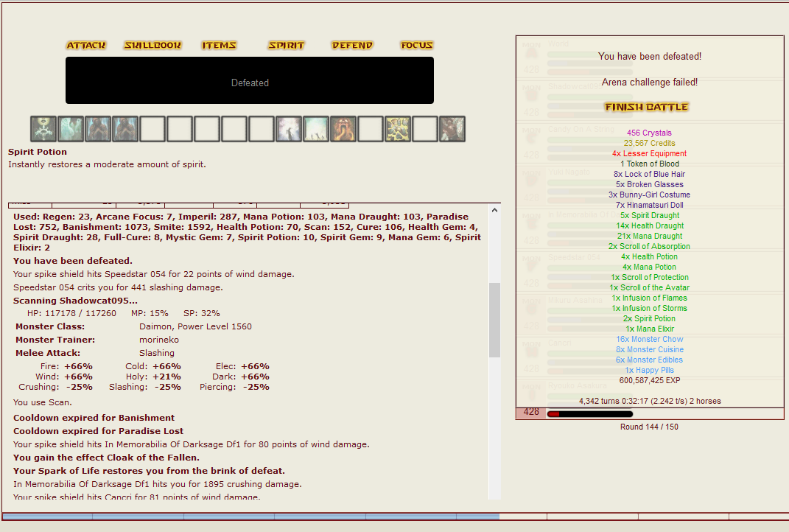The image size is (789, 532).
Task: Click the 'Arena challenge failed!' message
Action: 650,82
